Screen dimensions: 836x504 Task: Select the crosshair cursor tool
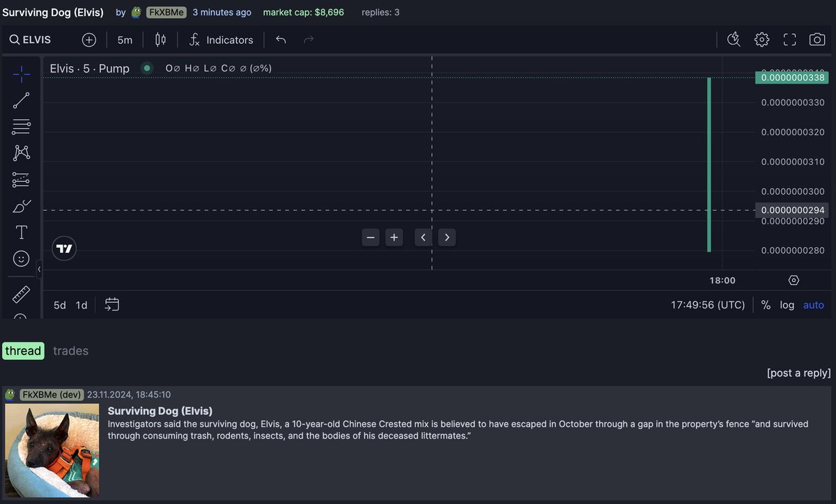click(x=22, y=74)
